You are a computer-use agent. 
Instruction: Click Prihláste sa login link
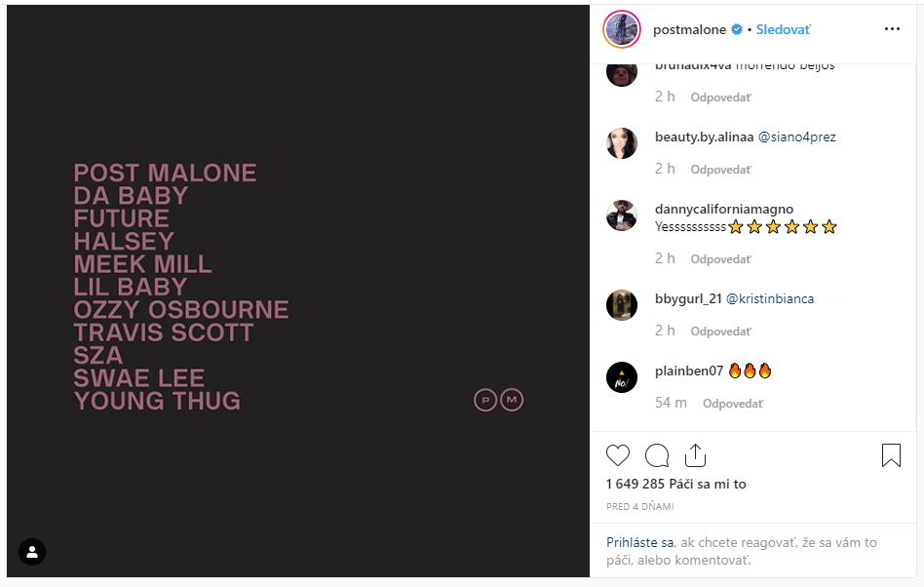tap(640, 543)
